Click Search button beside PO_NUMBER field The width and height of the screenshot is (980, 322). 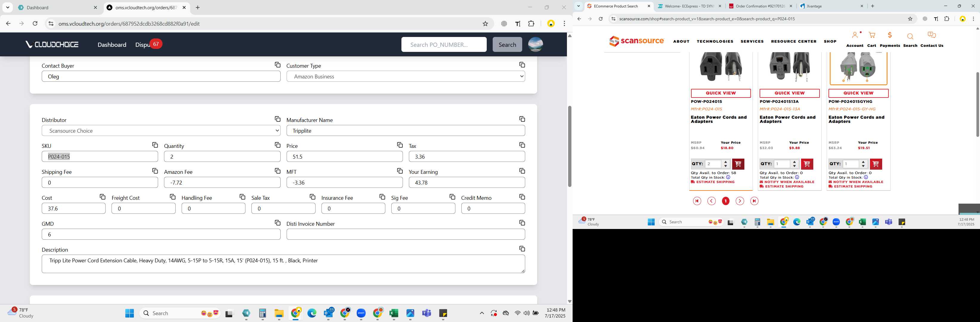pyautogui.click(x=507, y=44)
